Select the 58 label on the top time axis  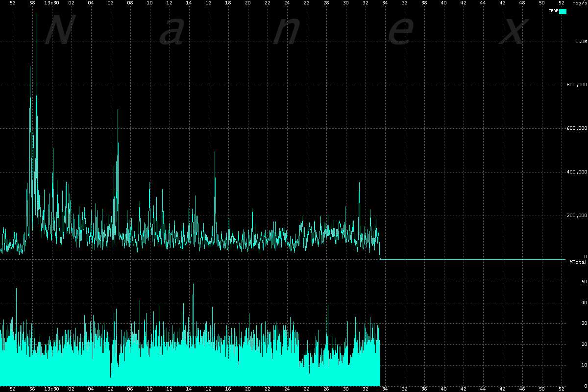point(32,2)
